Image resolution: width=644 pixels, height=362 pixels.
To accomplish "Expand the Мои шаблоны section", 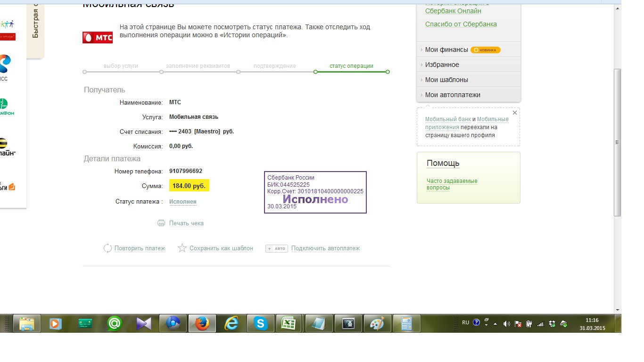I will point(469,80).
